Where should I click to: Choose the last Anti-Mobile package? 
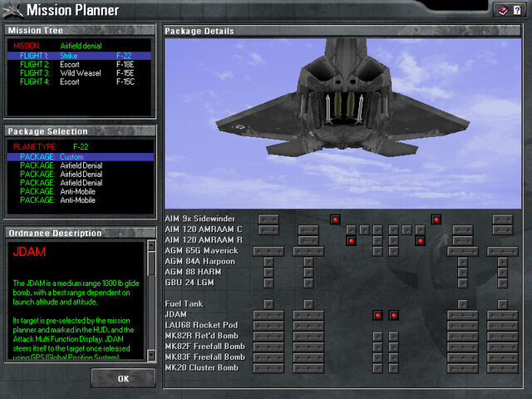81,200
